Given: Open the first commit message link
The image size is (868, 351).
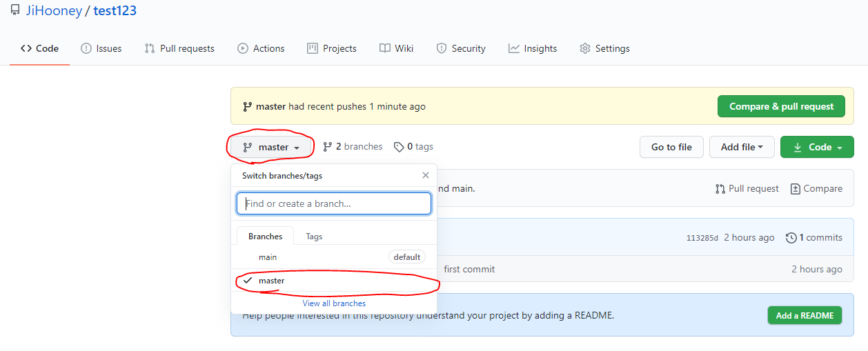Looking at the screenshot, I should (469, 269).
